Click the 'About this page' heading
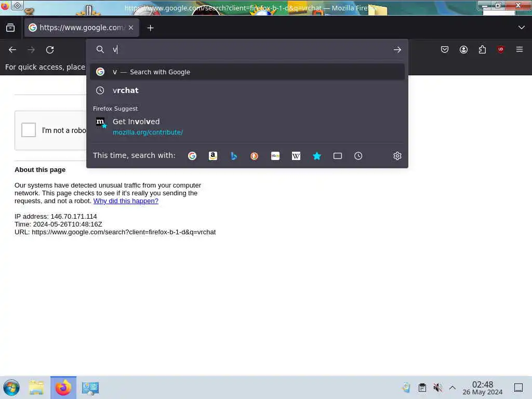 coord(40,170)
